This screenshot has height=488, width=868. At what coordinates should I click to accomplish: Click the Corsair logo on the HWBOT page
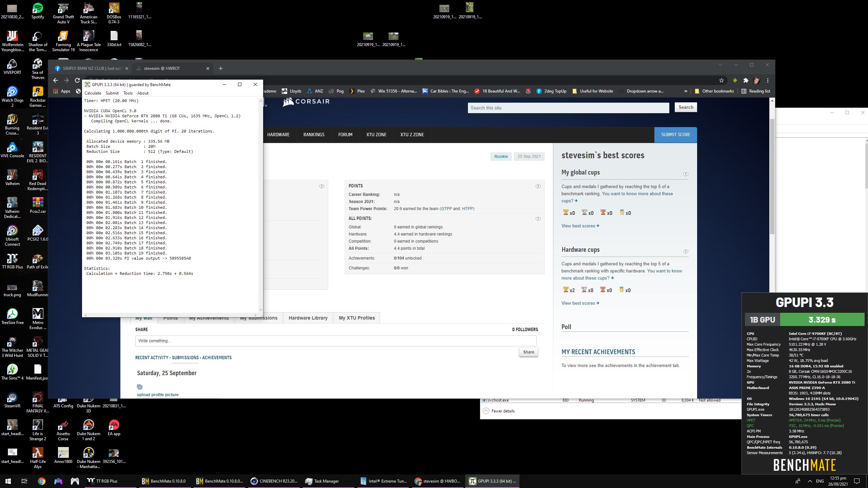coord(306,101)
